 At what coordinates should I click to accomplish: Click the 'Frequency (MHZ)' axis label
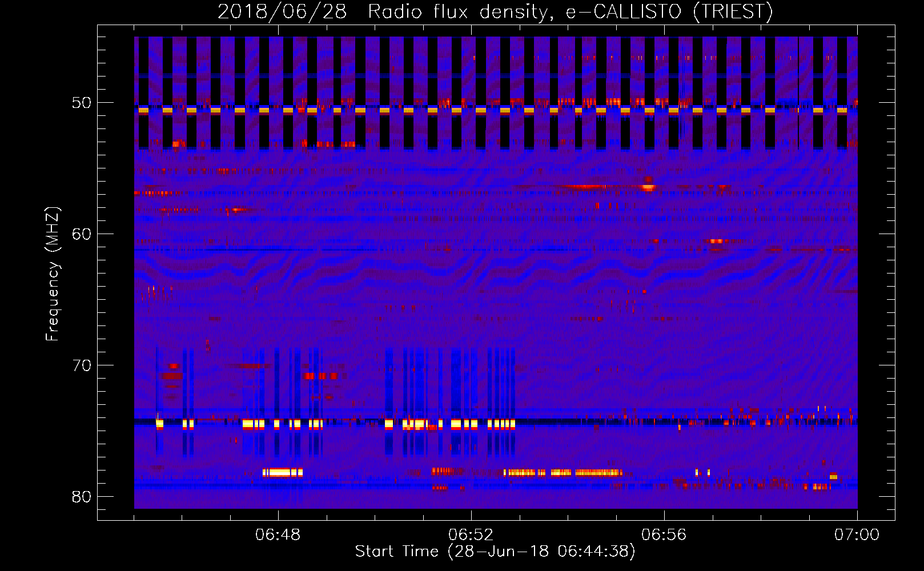point(52,274)
